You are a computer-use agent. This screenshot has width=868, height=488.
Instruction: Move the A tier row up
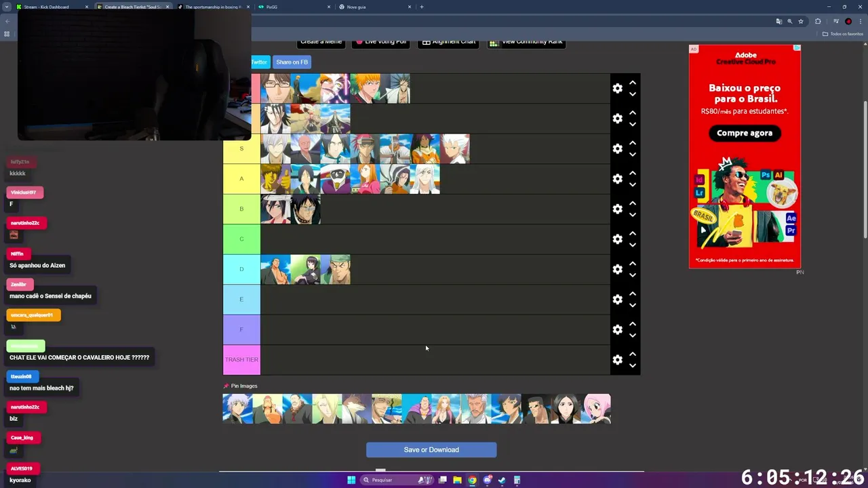pyautogui.click(x=632, y=173)
